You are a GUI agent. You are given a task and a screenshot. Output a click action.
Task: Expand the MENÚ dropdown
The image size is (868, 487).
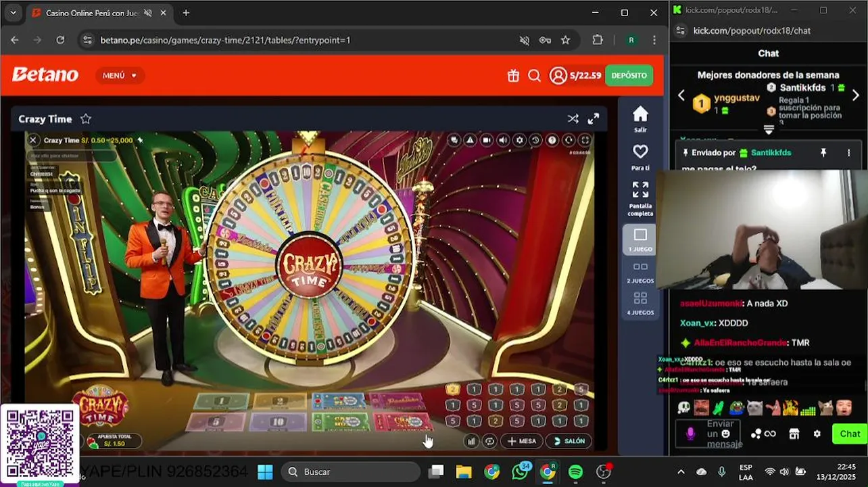pos(120,76)
